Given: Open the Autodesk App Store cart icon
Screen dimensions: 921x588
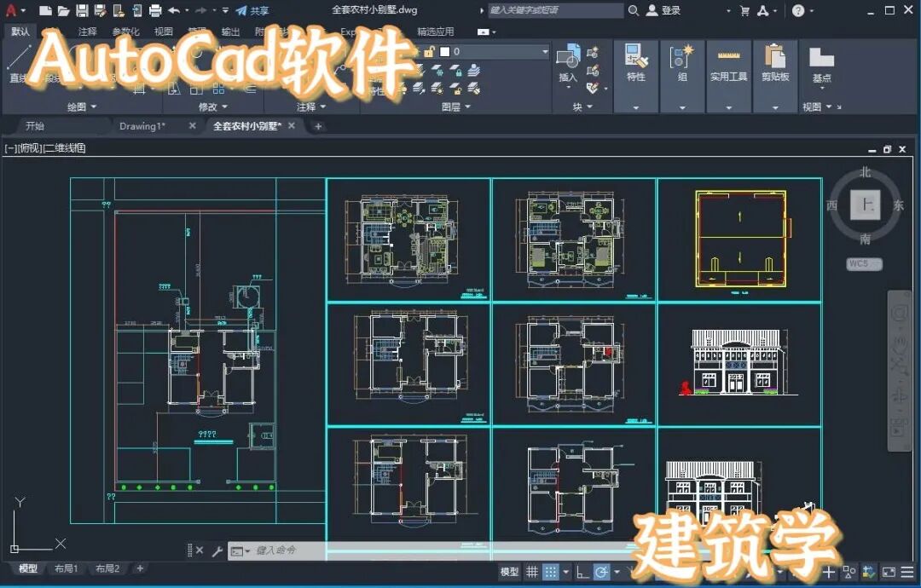Looking at the screenshot, I should [744, 10].
